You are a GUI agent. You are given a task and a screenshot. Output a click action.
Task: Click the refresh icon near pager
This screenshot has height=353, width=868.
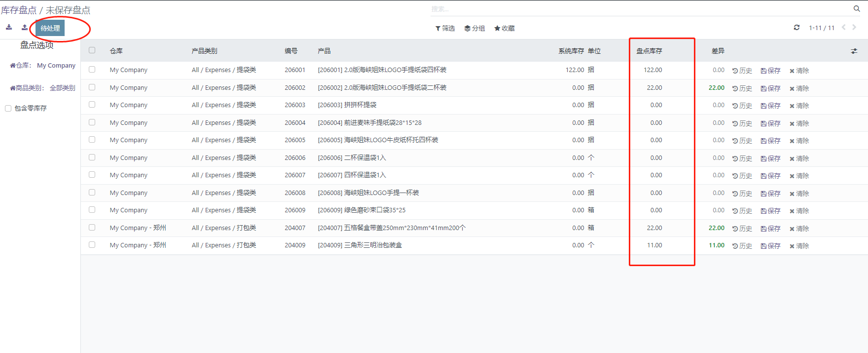pyautogui.click(x=796, y=28)
